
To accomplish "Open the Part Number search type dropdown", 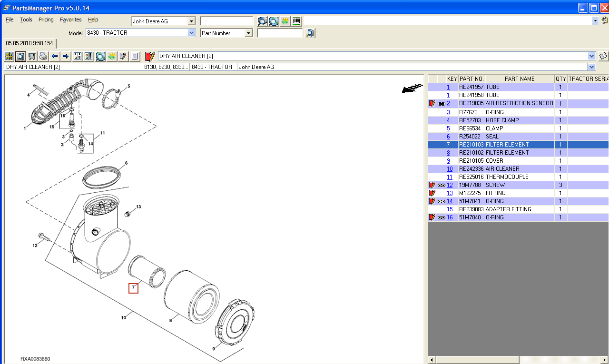I will click(248, 33).
